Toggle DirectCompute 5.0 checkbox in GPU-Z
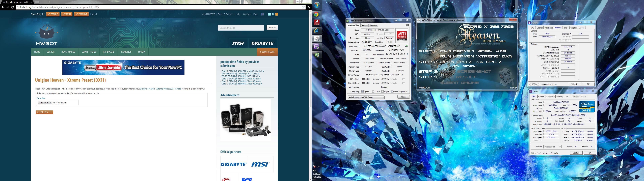The height and width of the screenshot is (181, 644). tap(392, 92)
